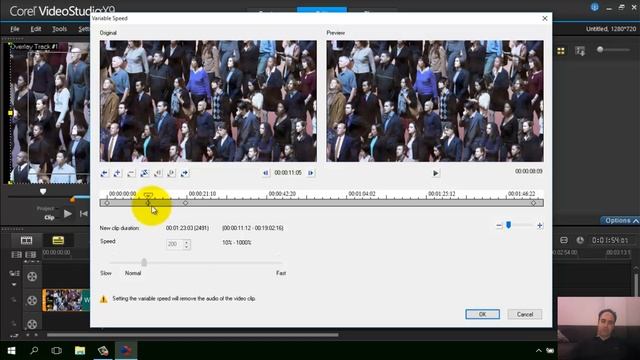640x360 pixels.
Task: Step back one frame beside 00:00:11:05
Action: 266,173
